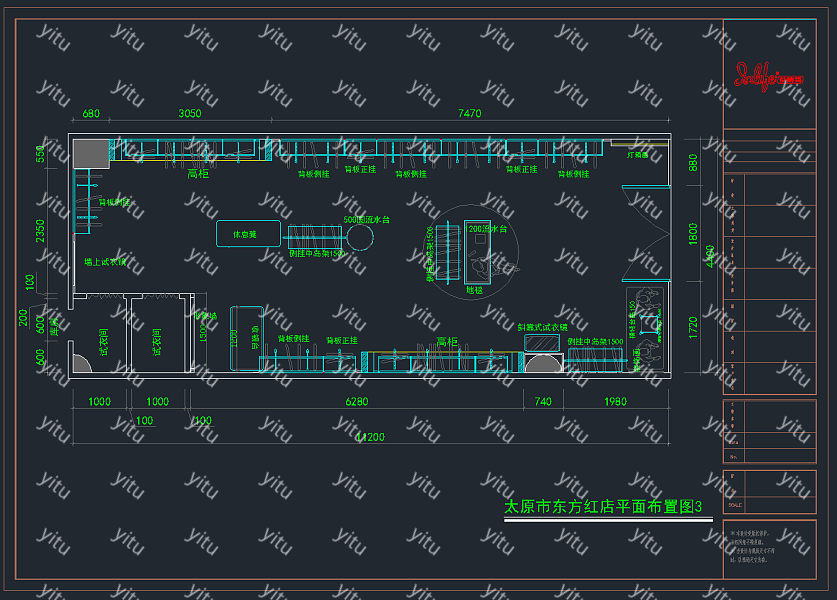The width and height of the screenshot is (837, 600).
Task: Click the 7470 dimension at the top
Action: pos(469,114)
